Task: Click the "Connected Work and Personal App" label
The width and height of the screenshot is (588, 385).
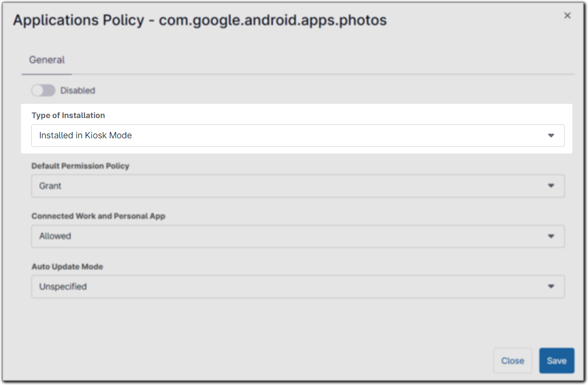Action: tap(98, 216)
